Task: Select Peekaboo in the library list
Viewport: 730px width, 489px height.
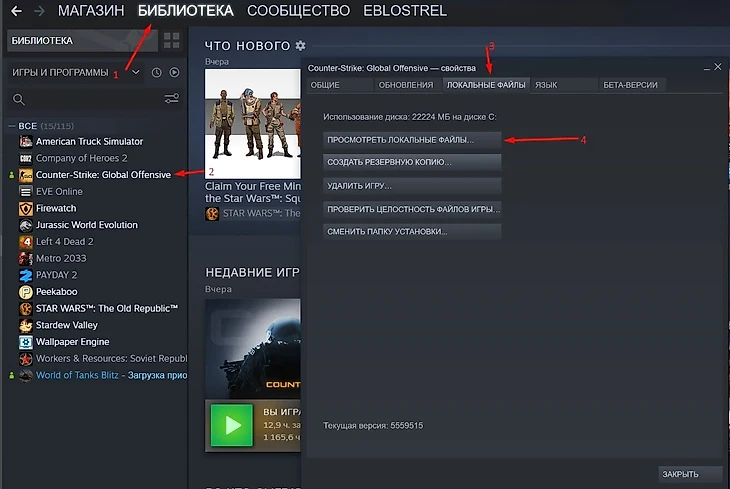Action: coord(57,292)
